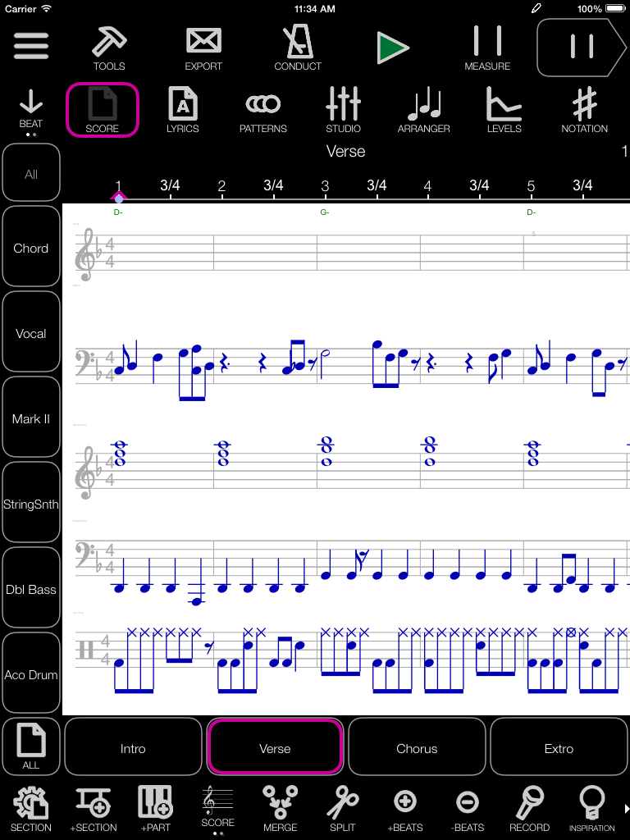Add a new part with +PART

coord(155,809)
